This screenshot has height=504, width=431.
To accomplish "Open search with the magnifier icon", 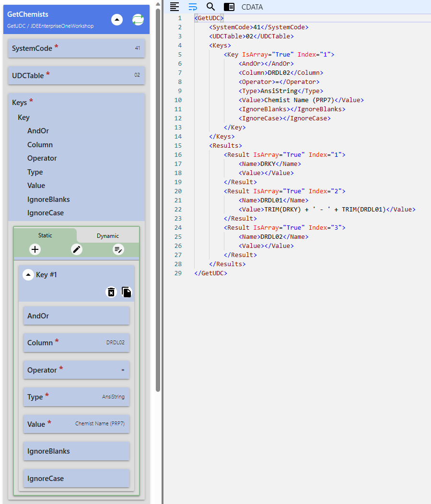I will 210,6.
